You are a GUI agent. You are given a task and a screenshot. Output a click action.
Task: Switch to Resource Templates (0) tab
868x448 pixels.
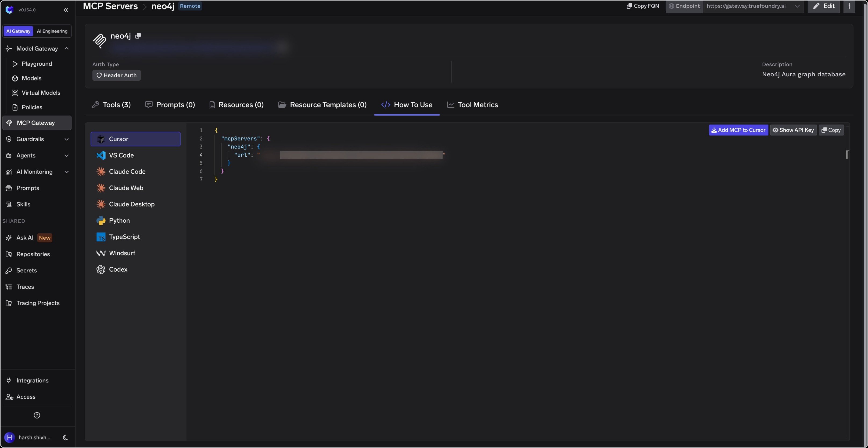[x=322, y=105]
